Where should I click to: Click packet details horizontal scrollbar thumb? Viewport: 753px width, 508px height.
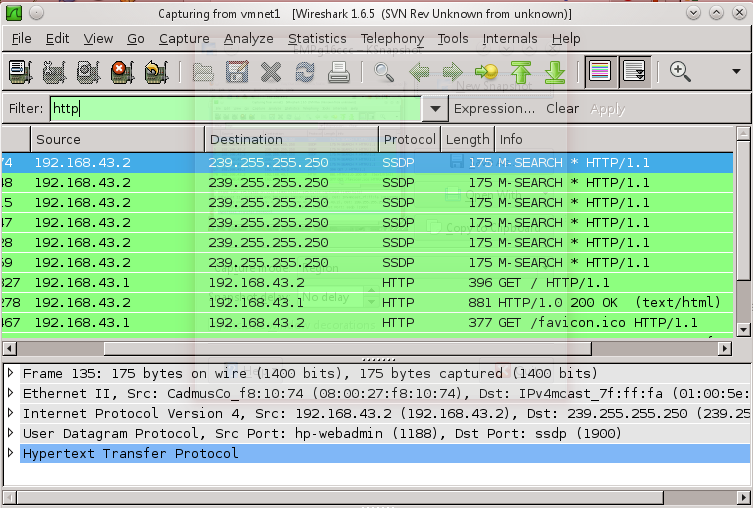pyautogui.click(x=339, y=496)
